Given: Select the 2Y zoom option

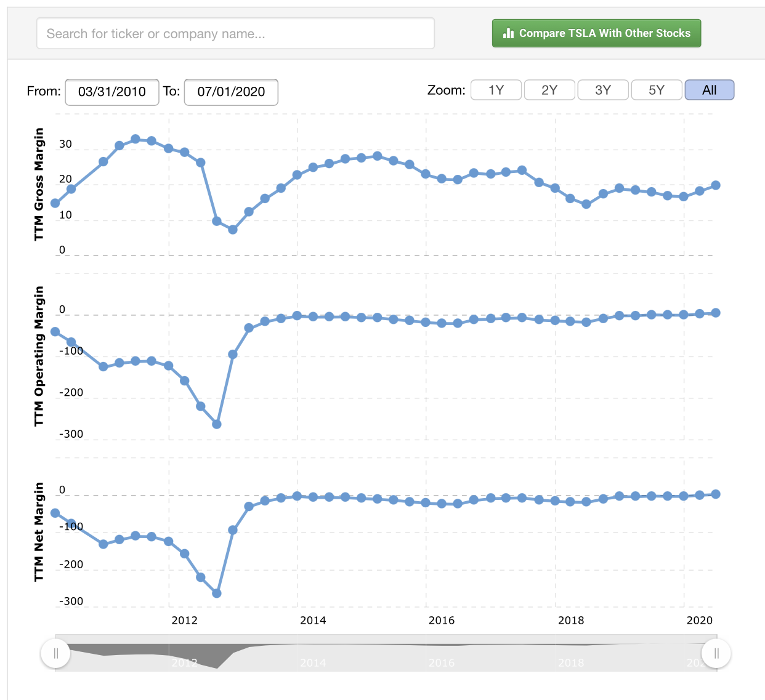Looking at the screenshot, I should tap(549, 90).
